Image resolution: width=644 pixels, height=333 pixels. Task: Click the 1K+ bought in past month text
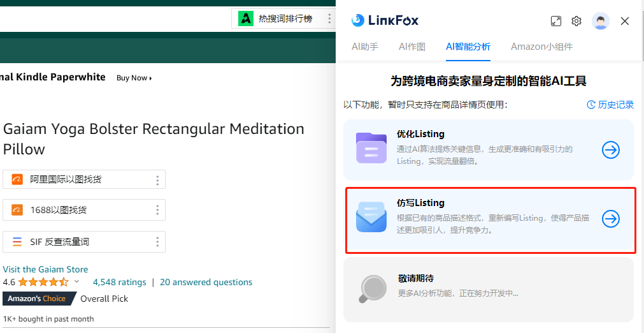tap(48, 319)
